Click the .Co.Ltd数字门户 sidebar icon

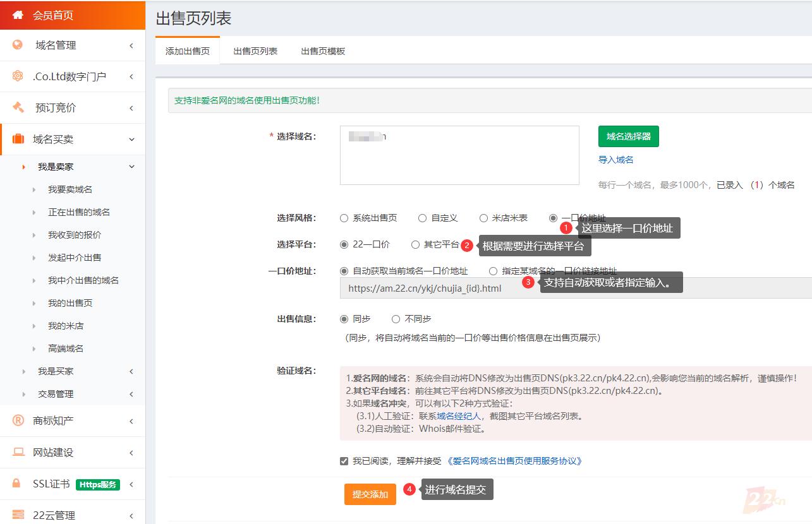pos(18,76)
